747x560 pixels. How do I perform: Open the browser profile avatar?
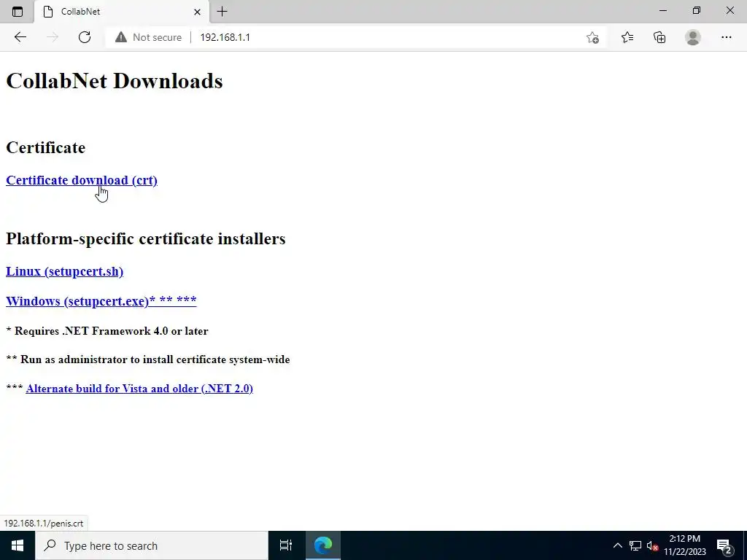(x=693, y=37)
